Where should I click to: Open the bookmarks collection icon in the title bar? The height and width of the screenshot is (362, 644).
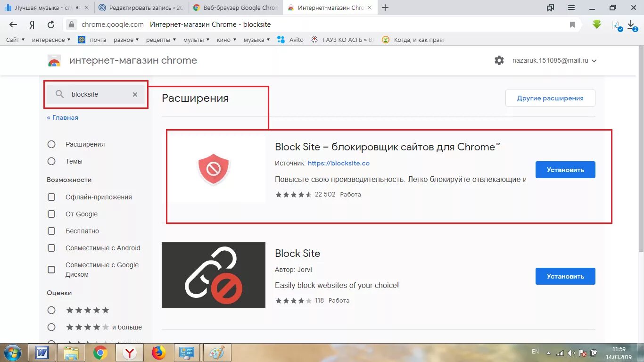coord(550,8)
